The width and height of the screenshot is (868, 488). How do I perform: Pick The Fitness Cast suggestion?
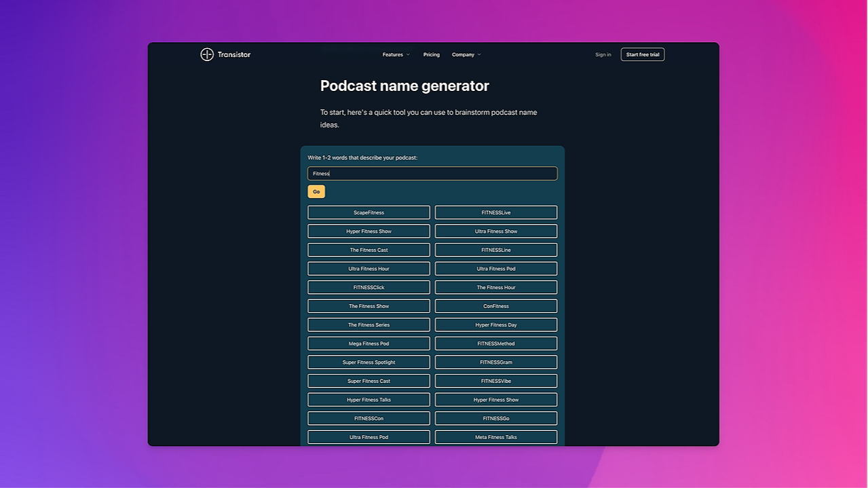(369, 250)
